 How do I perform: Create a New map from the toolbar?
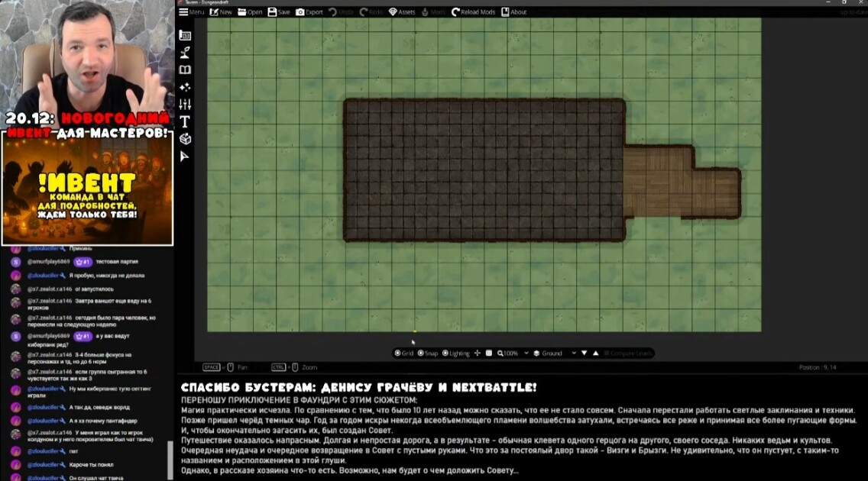point(221,11)
